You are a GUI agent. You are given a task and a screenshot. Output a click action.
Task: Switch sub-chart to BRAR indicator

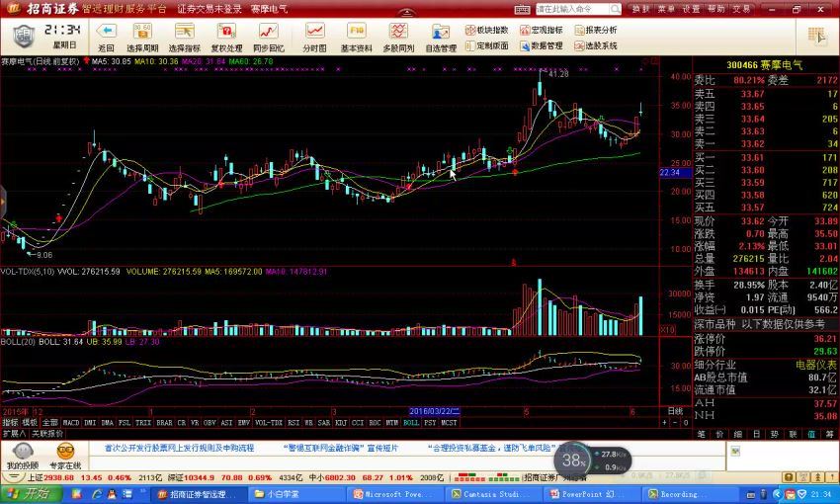click(x=164, y=423)
